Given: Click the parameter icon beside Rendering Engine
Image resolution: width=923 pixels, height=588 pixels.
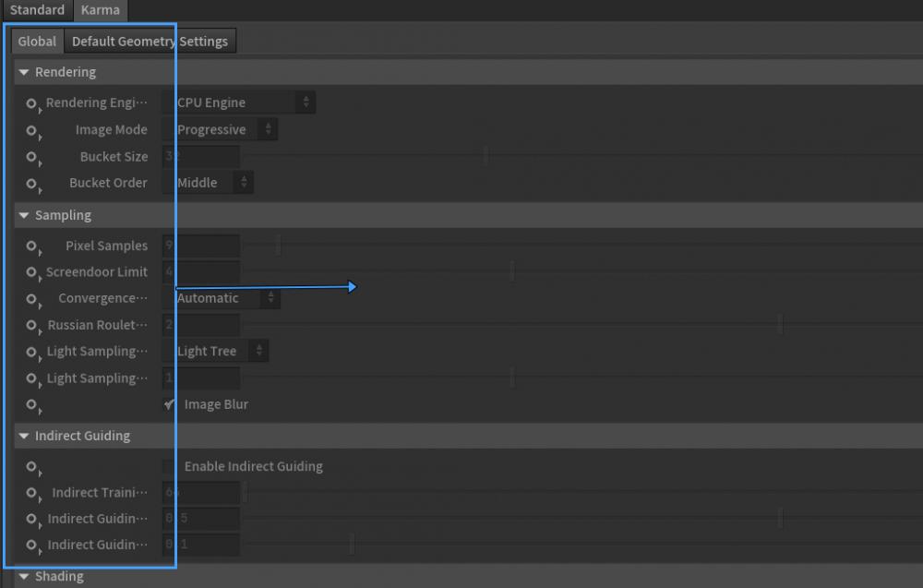Looking at the screenshot, I should tap(31, 102).
